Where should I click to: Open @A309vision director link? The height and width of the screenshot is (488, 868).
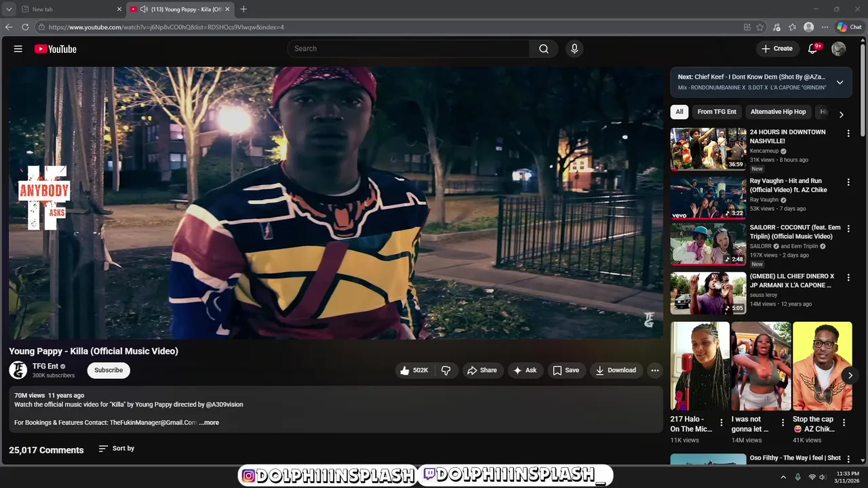pyautogui.click(x=224, y=405)
